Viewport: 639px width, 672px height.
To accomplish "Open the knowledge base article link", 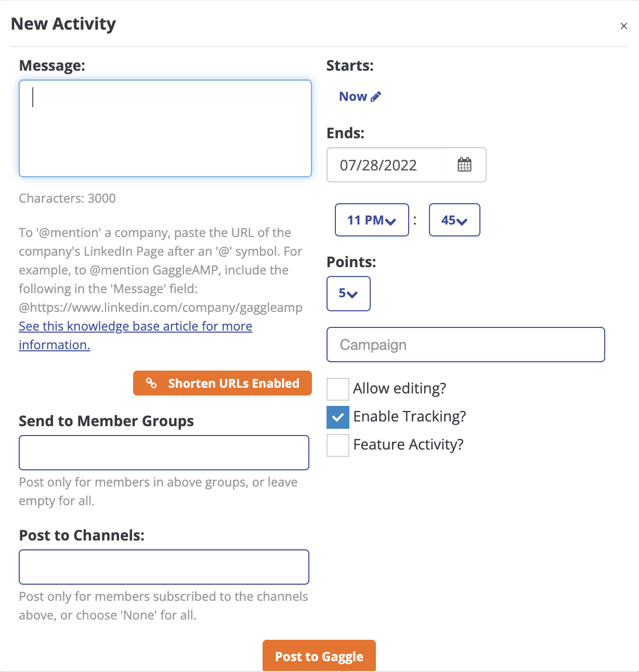I will (136, 335).
